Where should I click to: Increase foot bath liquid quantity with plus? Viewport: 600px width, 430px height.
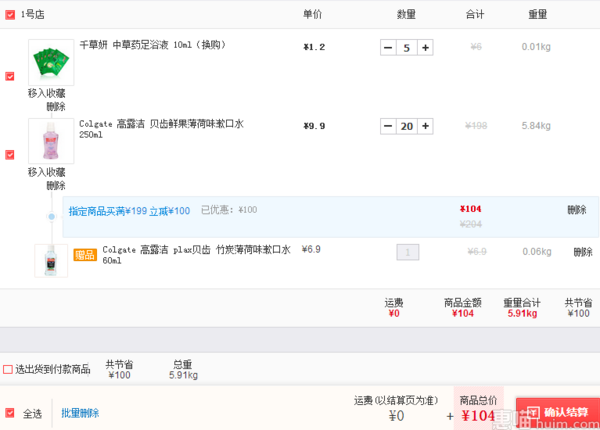pyautogui.click(x=425, y=48)
